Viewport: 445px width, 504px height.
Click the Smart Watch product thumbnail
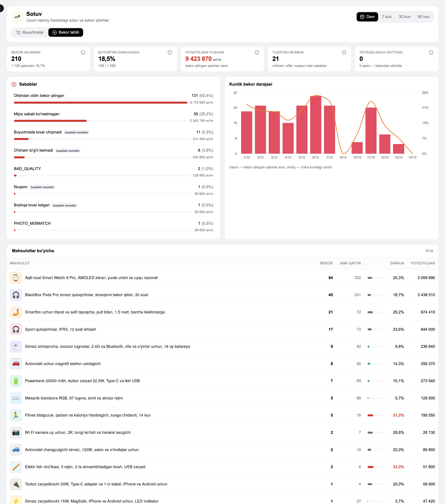pos(16,278)
